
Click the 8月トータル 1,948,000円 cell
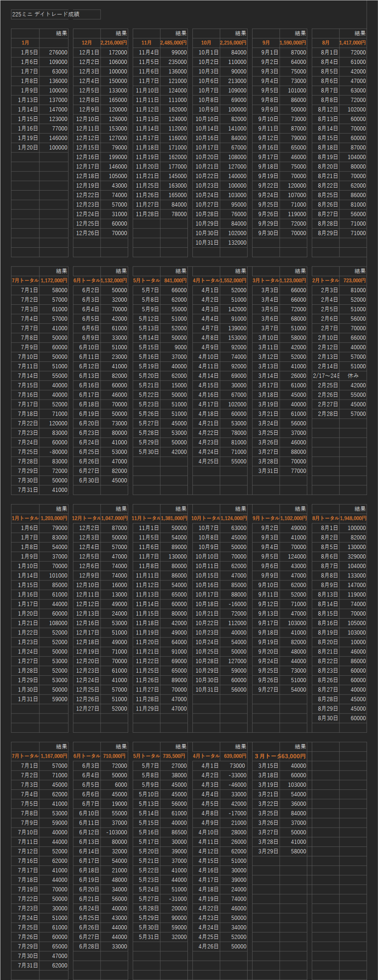353,518
